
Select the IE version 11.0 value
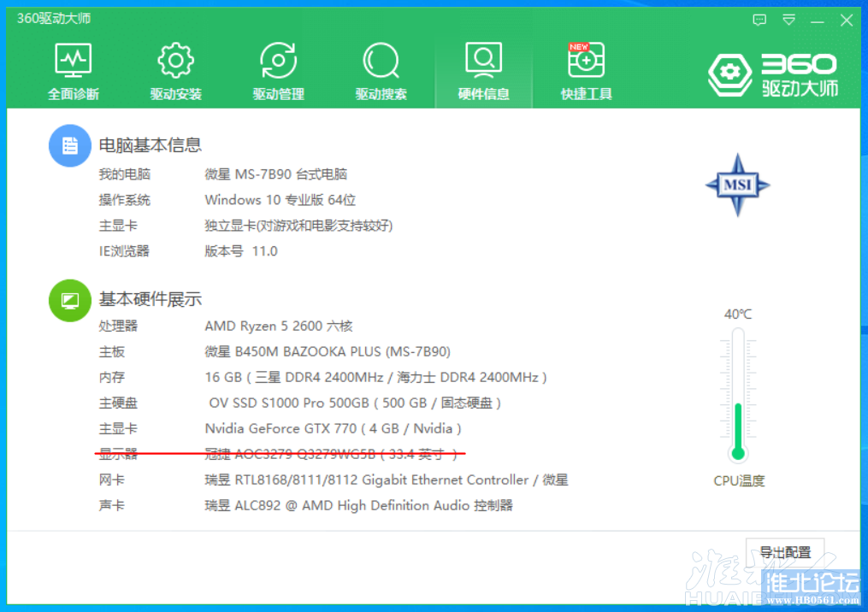pyautogui.click(x=241, y=251)
